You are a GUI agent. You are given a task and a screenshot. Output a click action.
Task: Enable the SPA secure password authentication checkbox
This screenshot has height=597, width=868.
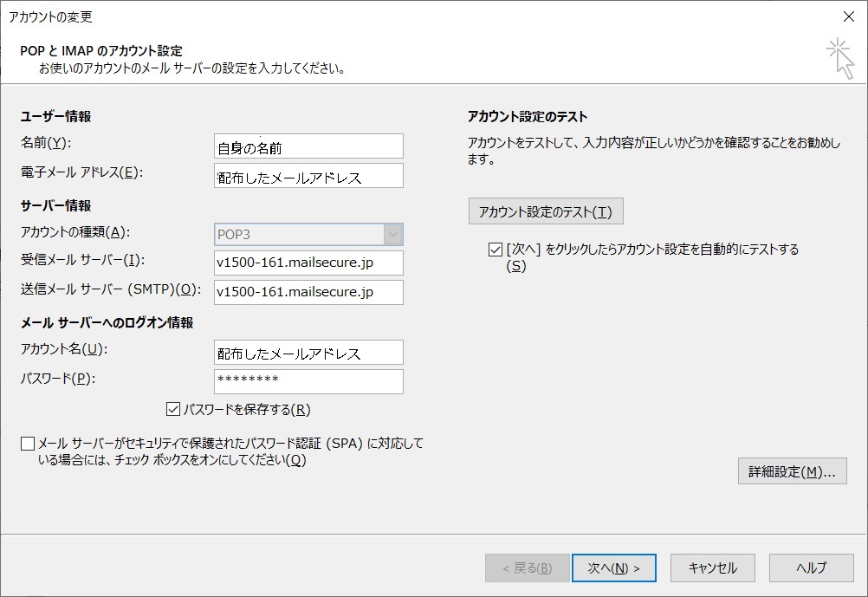point(28,445)
